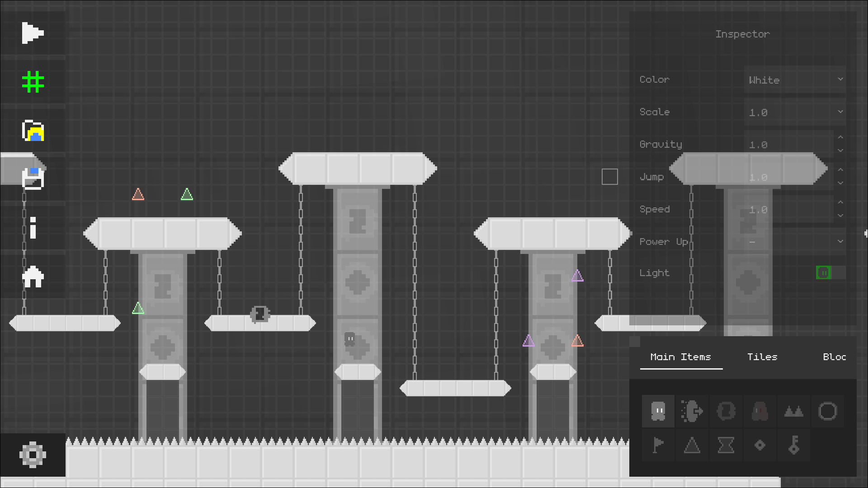
Task: Open the Color dropdown
Action: coord(795,80)
